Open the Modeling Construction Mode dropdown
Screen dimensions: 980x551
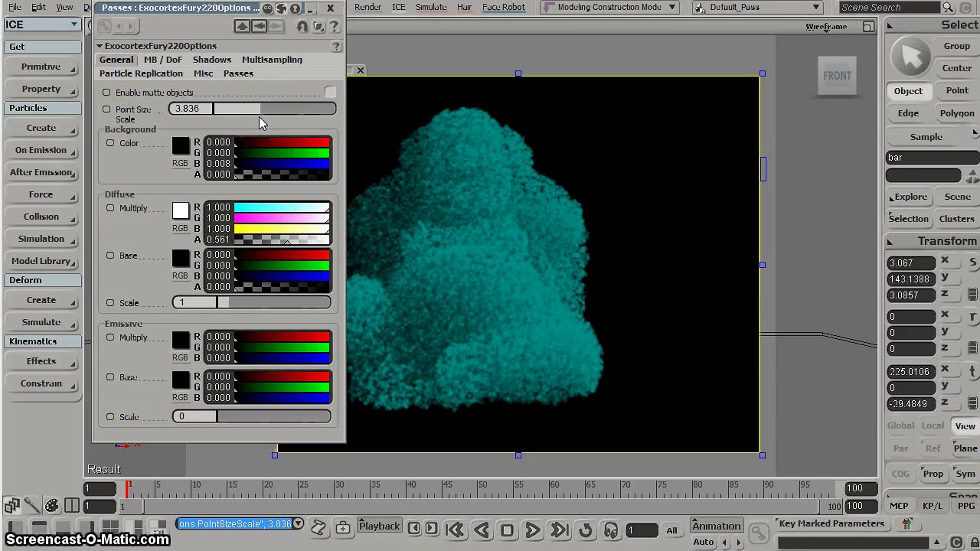click(609, 7)
